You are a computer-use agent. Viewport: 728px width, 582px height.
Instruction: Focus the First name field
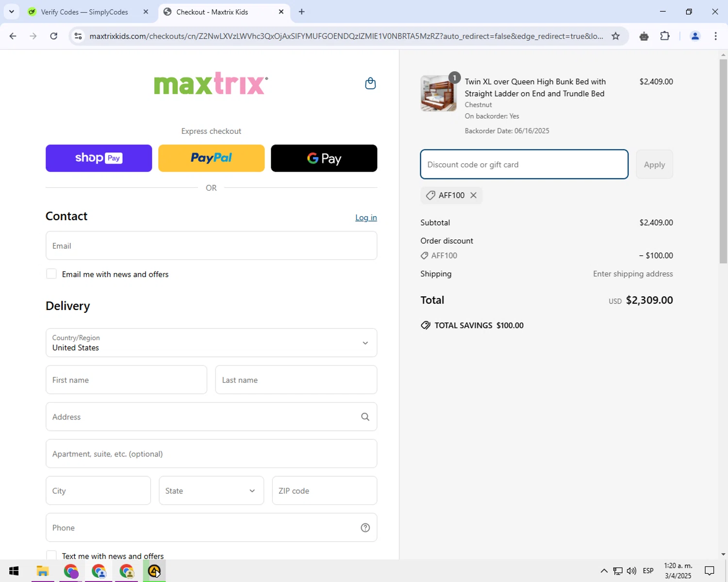[x=126, y=380]
